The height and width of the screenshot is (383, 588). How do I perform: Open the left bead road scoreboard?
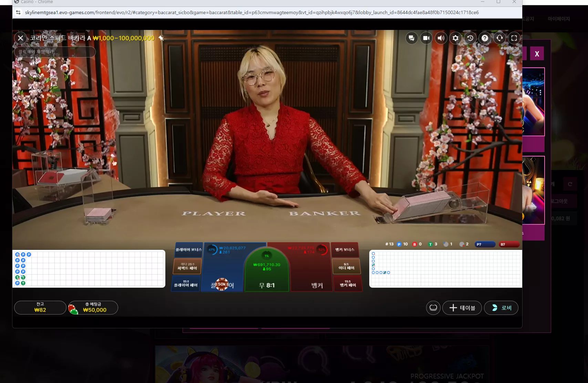(89, 269)
